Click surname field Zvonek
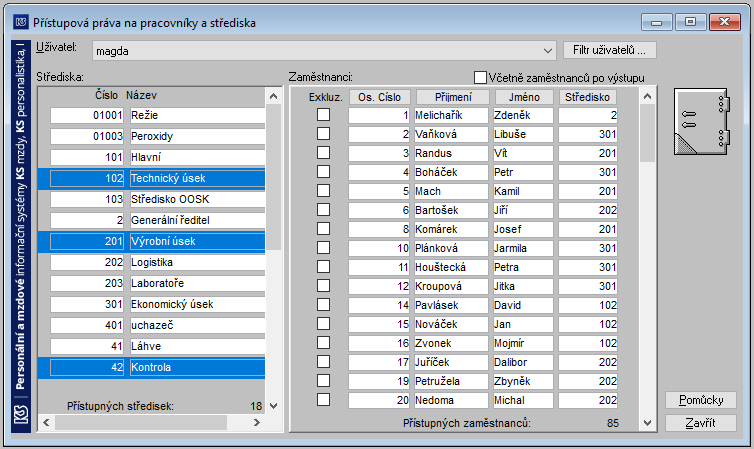The width and height of the screenshot is (754, 449). (x=451, y=343)
